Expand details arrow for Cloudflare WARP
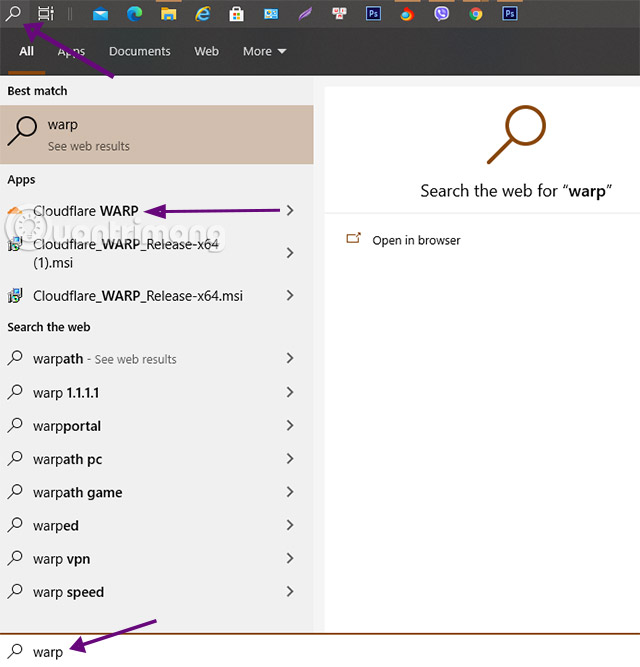 [290, 210]
